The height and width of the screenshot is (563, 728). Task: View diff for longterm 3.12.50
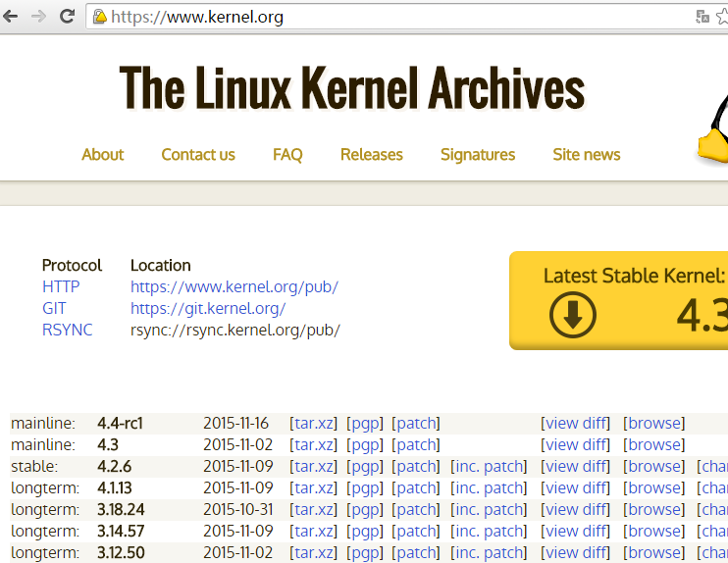click(575, 553)
